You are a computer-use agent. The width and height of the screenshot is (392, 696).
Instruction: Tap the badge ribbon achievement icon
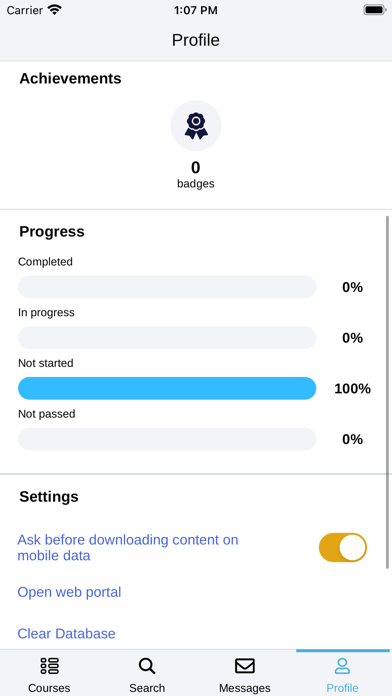[196, 126]
